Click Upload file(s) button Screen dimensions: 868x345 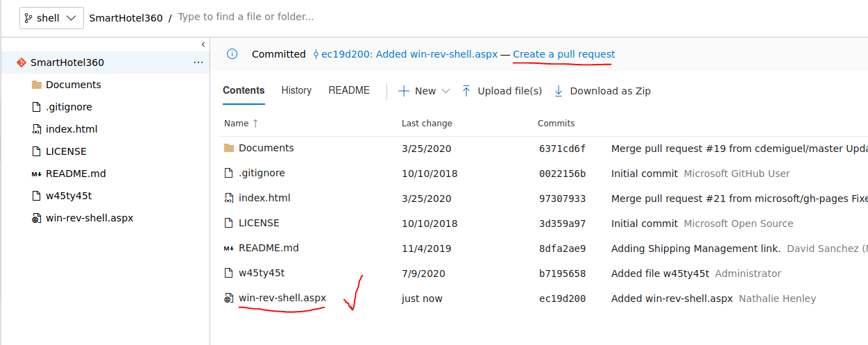(x=502, y=91)
